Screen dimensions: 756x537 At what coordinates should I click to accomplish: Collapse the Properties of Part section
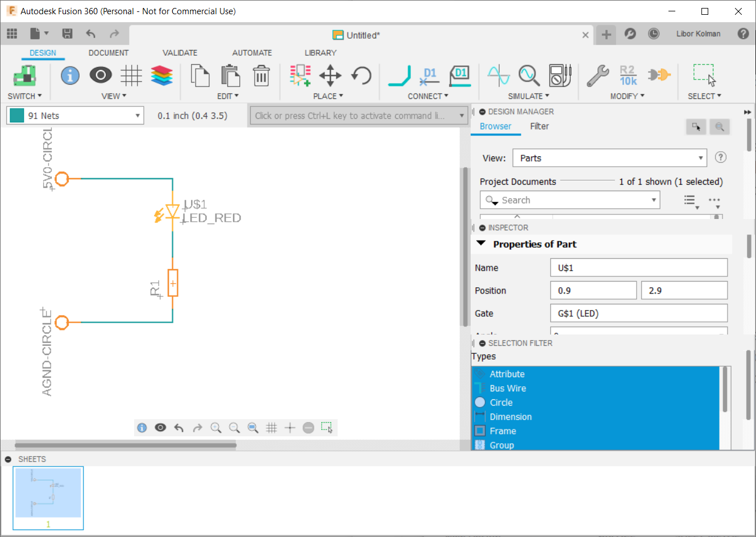[x=481, y=243]
